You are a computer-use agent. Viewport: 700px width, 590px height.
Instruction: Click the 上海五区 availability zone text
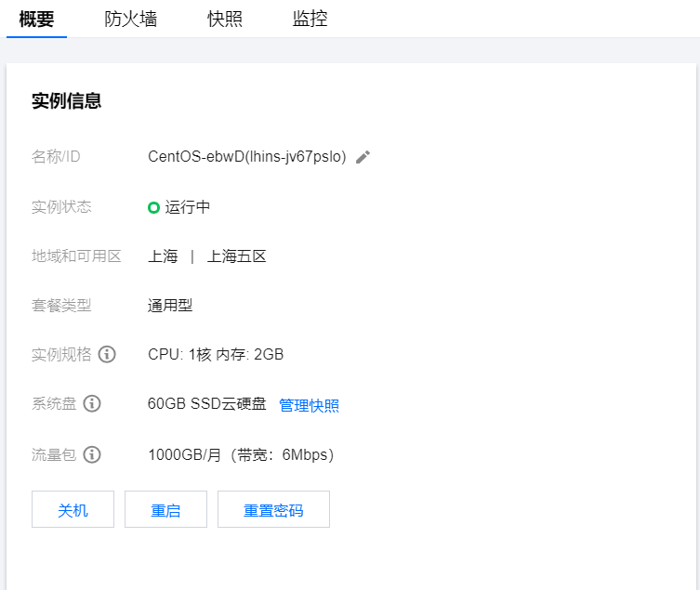pos(237,256)
